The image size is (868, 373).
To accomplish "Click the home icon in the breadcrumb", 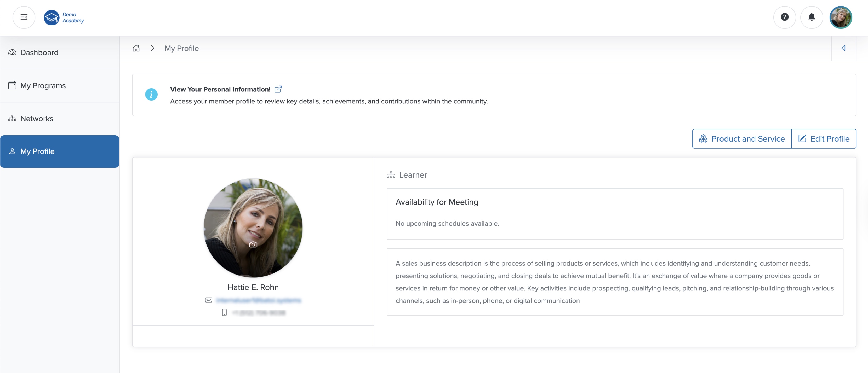I will 136,48.
